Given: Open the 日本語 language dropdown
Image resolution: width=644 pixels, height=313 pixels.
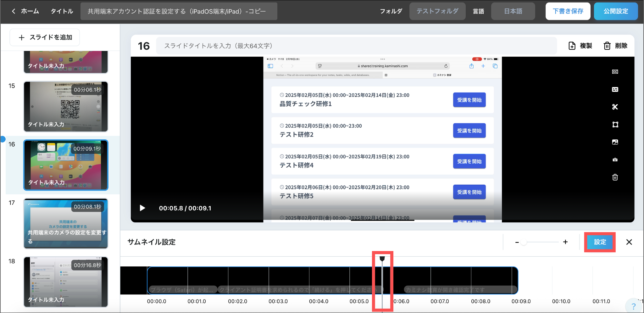Looking at the screenshot, I should pos(513,11).
